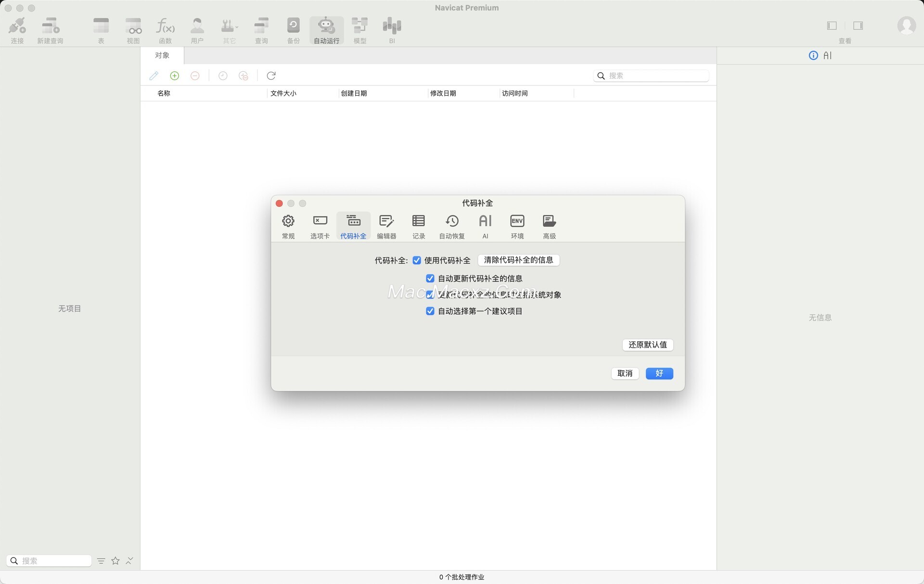924x584 pixels.
Task: Toggle the 使用代码补全 checkbox
Action: coord(417,260)
